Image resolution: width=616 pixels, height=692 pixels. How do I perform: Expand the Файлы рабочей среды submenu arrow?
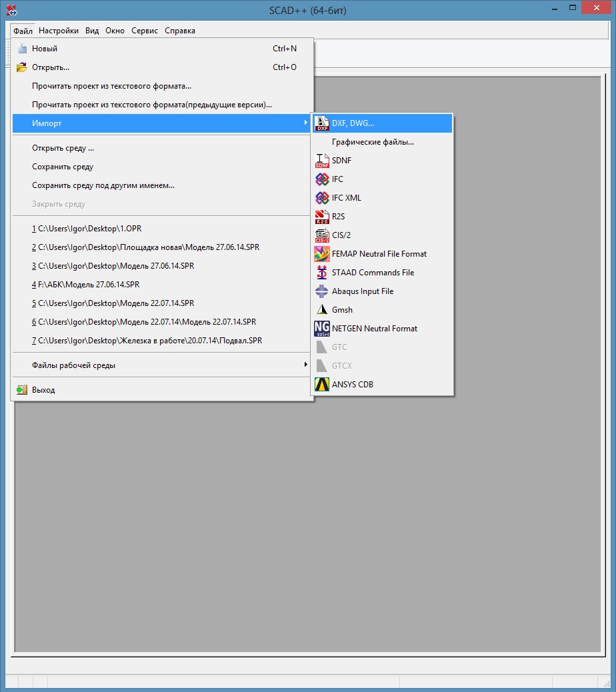pos(305,365)
